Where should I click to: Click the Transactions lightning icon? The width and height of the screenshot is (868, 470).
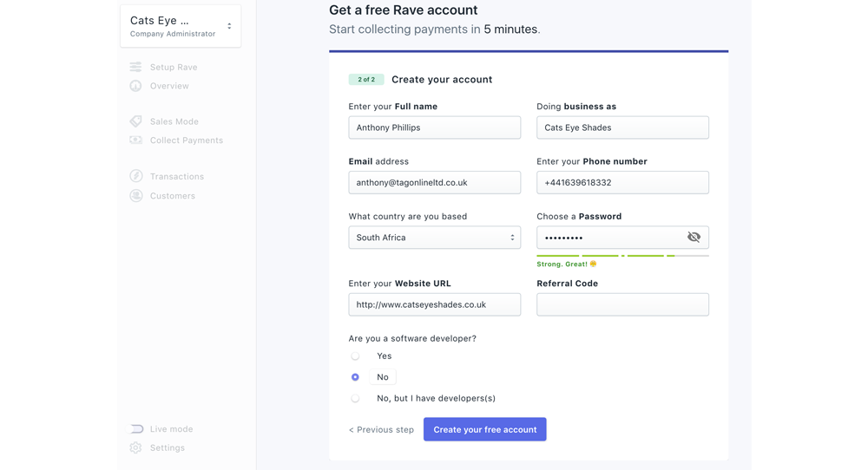(136, 176)
